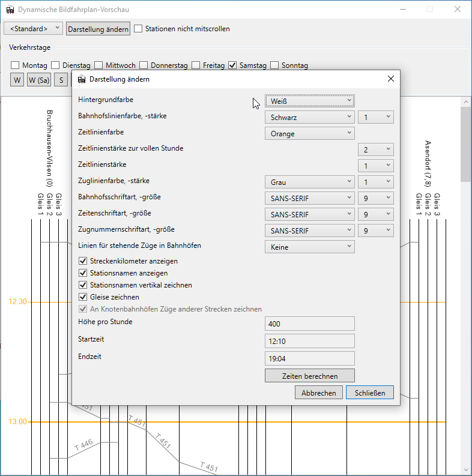Click the Startzeit input field

click(x=309, y=341)
